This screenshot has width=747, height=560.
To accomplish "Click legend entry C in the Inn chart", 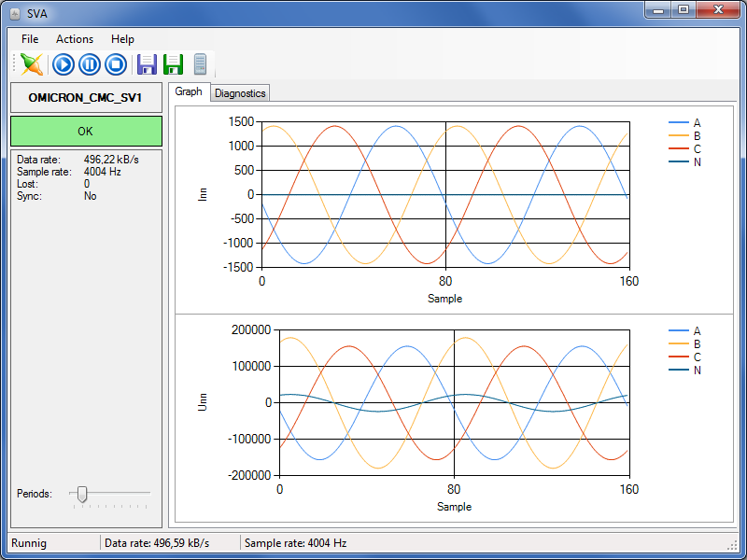I will [x=684, y=149].
